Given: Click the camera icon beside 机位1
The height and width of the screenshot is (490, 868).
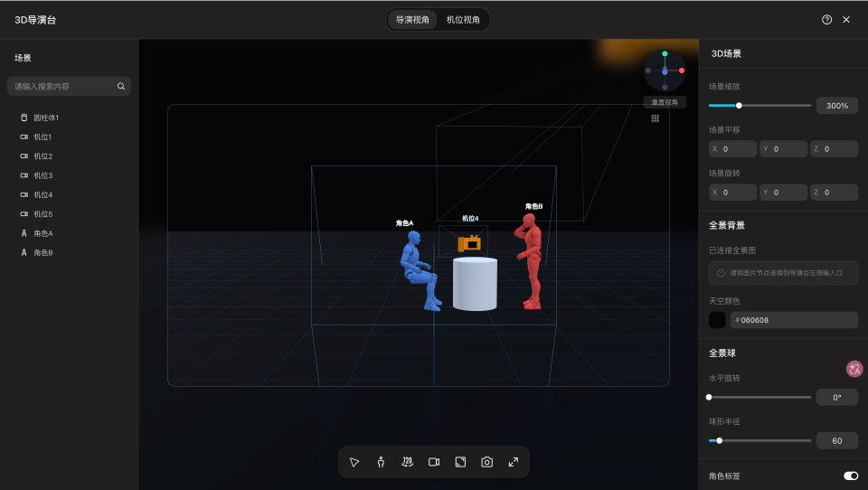Looking at the screenshot, I should (x=24, y=137).
